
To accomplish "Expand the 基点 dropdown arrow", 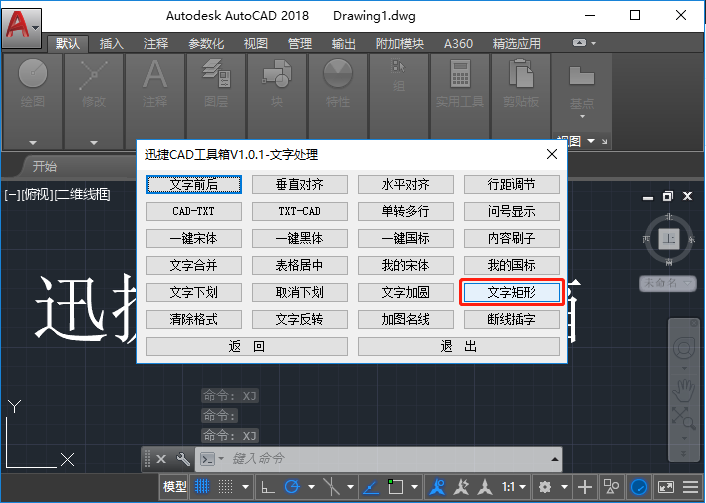I will coord(582,117).
